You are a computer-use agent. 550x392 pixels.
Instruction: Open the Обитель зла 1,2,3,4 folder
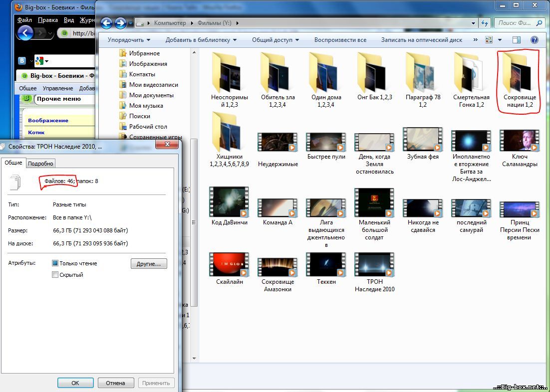coord(278,80)
